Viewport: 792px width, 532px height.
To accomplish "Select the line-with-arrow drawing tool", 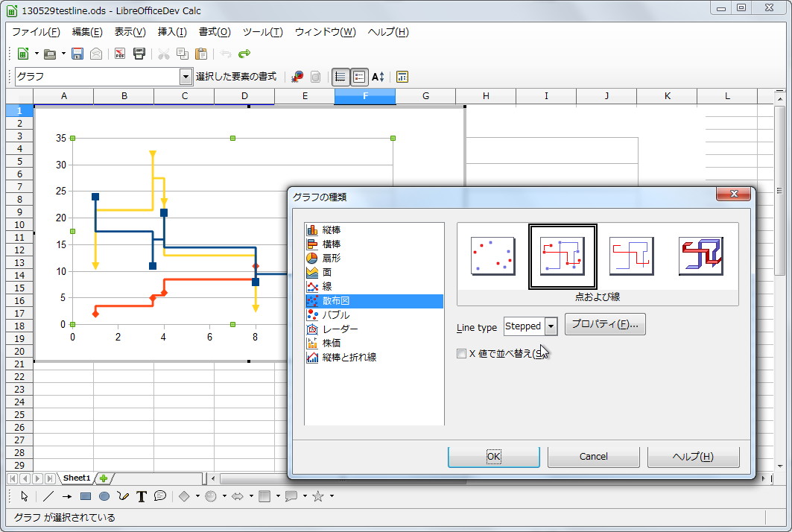I will (x=66, y=496).
